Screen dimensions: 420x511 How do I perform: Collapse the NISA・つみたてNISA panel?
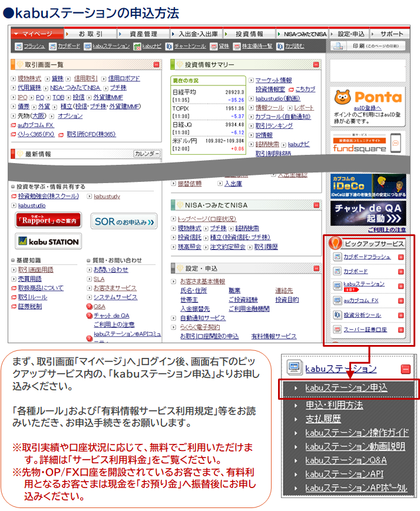[316, 205]
